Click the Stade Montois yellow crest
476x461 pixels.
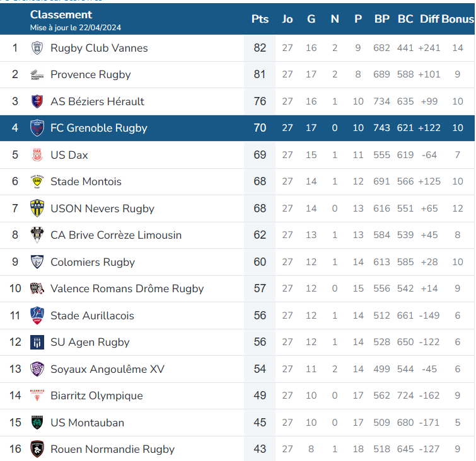37,181
